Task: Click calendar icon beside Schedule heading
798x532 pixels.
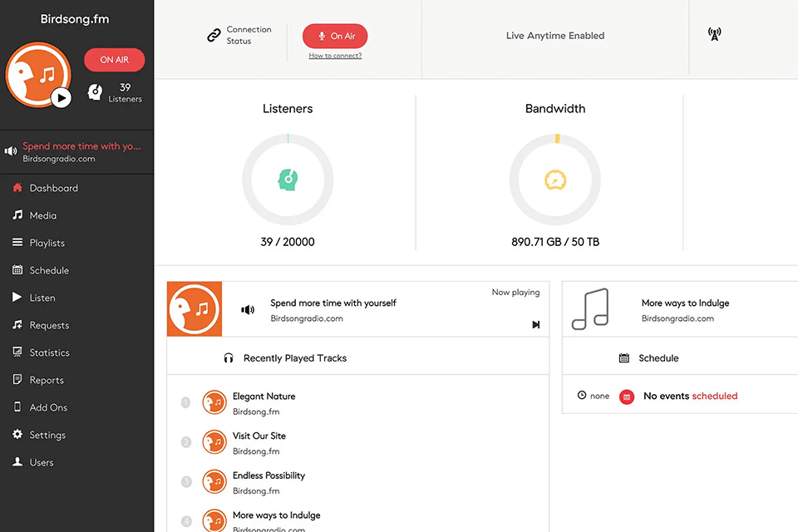Action: click(624, 358)
